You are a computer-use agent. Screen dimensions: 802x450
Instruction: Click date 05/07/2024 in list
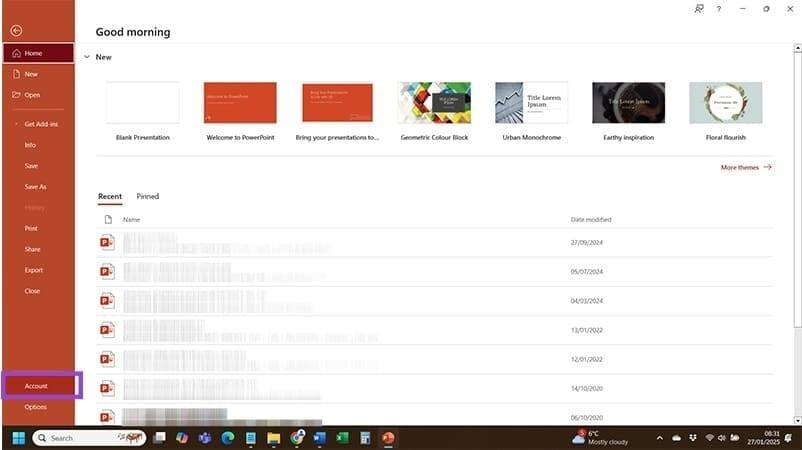(587, 272)
